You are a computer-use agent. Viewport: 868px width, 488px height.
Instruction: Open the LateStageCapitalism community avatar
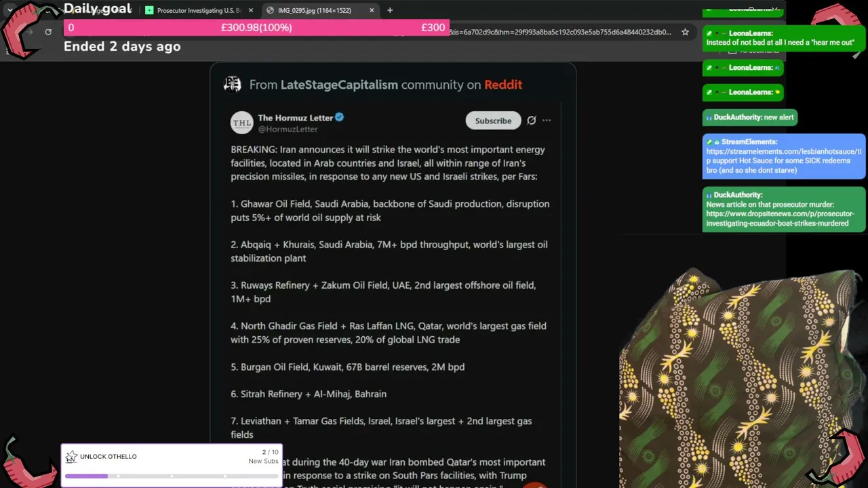coord(233,84)
